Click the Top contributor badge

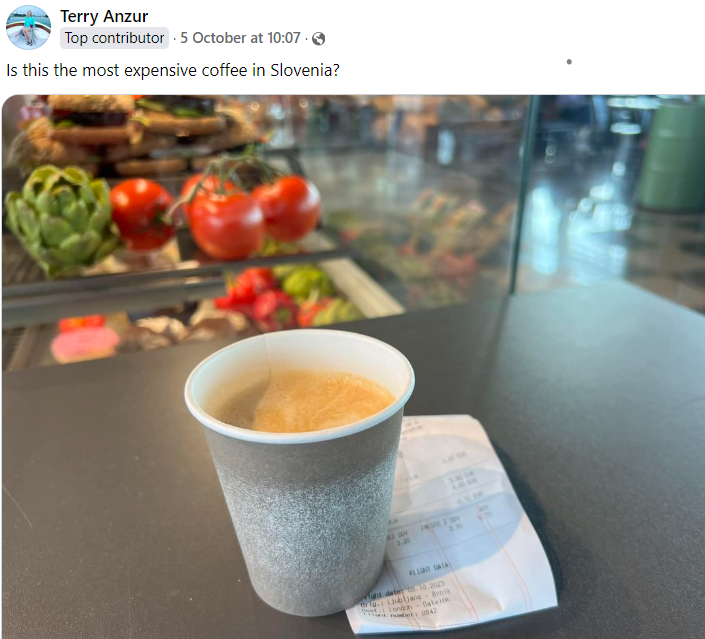[x=114, y=38]
